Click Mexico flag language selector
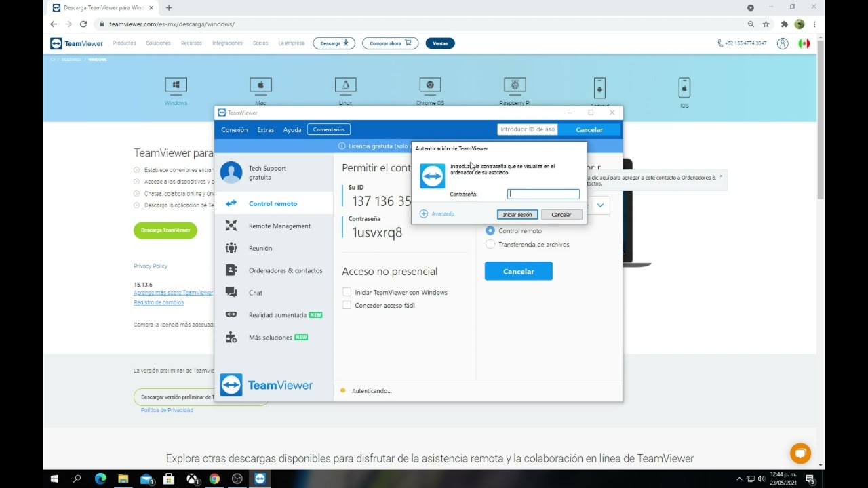This screenshot has height=488, width=868. [804, 43]
